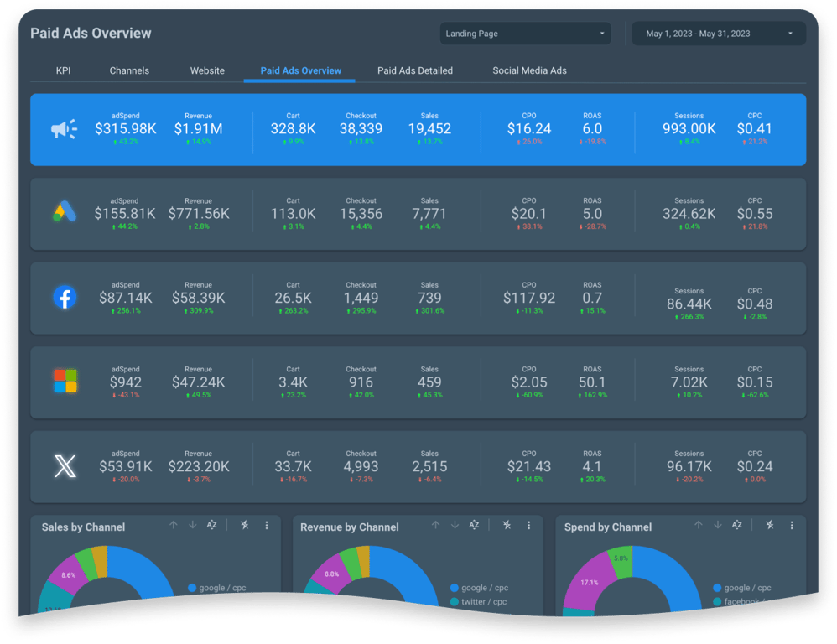Viewport: 837px width, 644px height.
Task: Sort descending in Spend by Channel chart
Action: point(717,525)
